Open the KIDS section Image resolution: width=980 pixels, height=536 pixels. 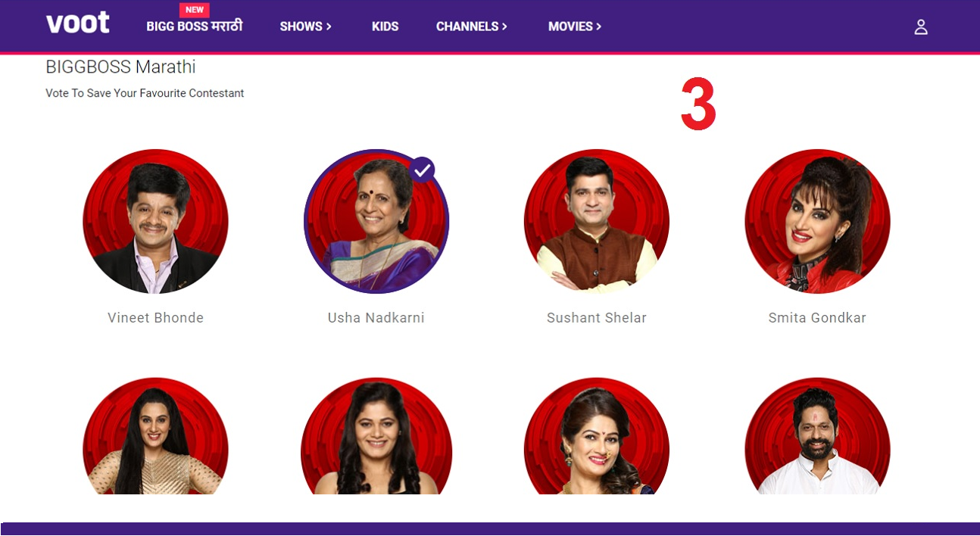pos(385,26)
